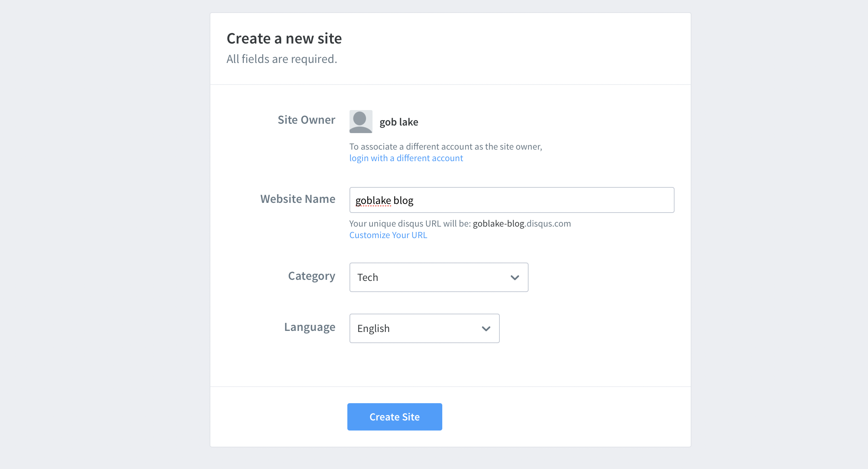Click the All fields are required text
Image resolution: width=868 pixels, height=469 pixels.
tap(282, 59)
